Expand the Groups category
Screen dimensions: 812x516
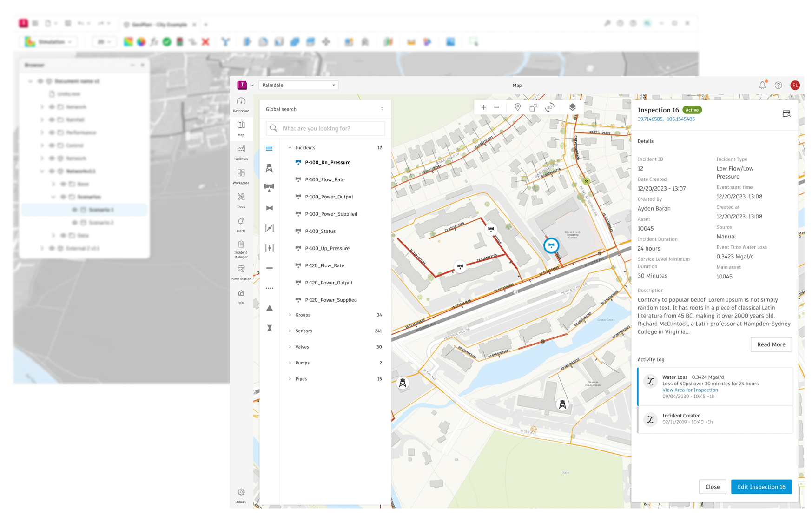(290, 315)
